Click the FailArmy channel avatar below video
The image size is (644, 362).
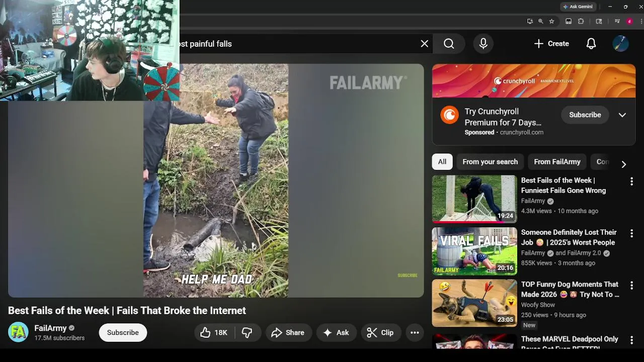tap(18, 332)
